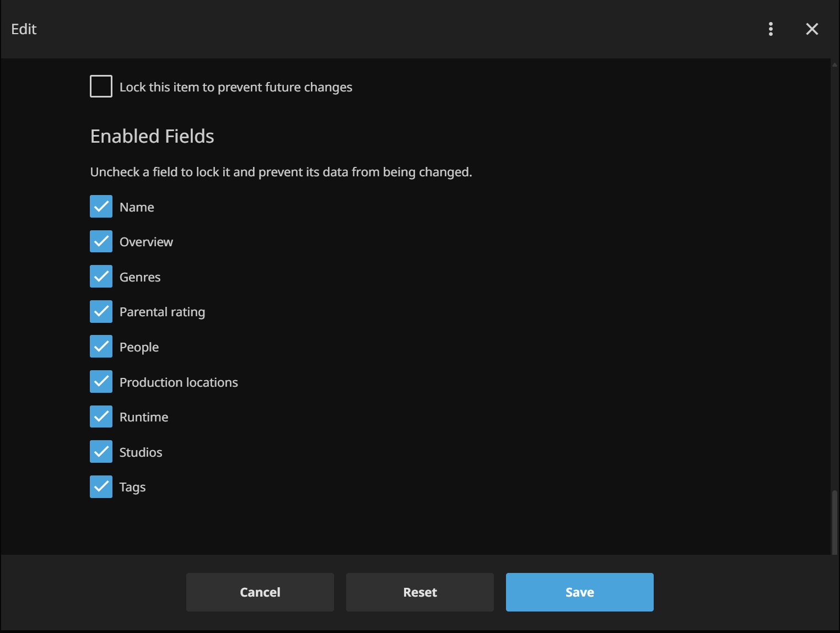Disable the Genres field checkbox
This screenshot has height=633, width=840.
click(101, 277)
